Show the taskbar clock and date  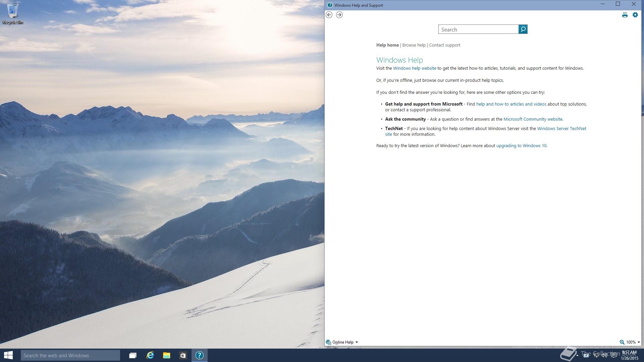pyautogui.click(x=629, y=355)
